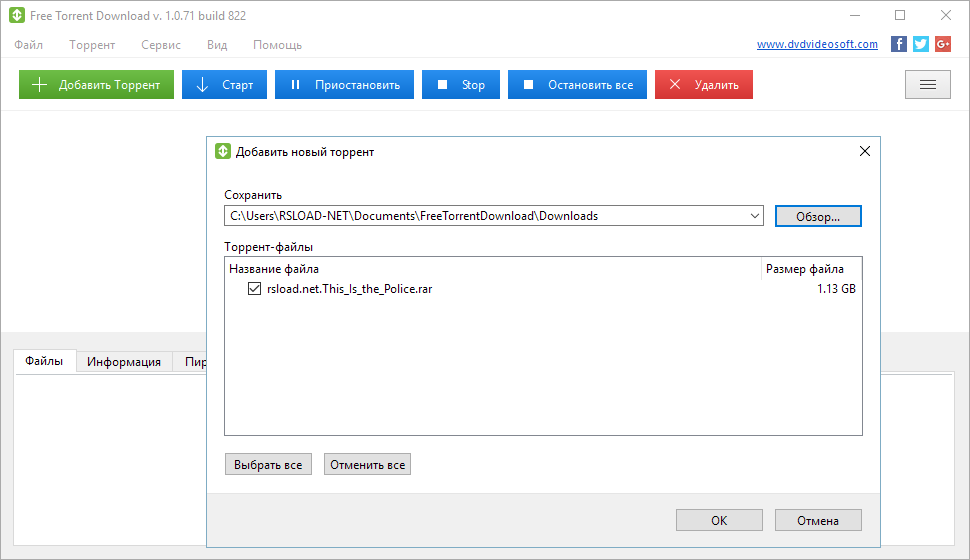Viewport: 970px width, 560px height.
Task: Click the 1.13 GB size value
Action: pyautogui.click(x=836, y=288)
